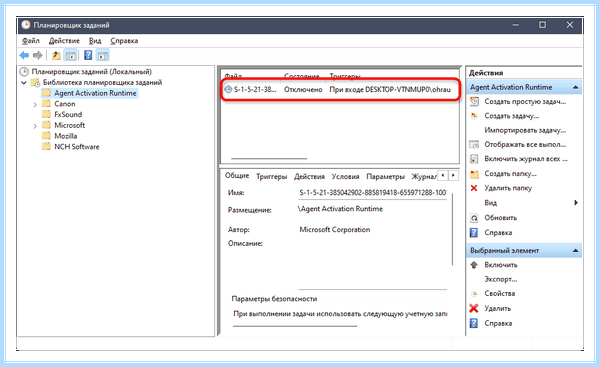600x367 pixels.
Task: Click the FxSound folder icon
Action: tap(46, 114)
